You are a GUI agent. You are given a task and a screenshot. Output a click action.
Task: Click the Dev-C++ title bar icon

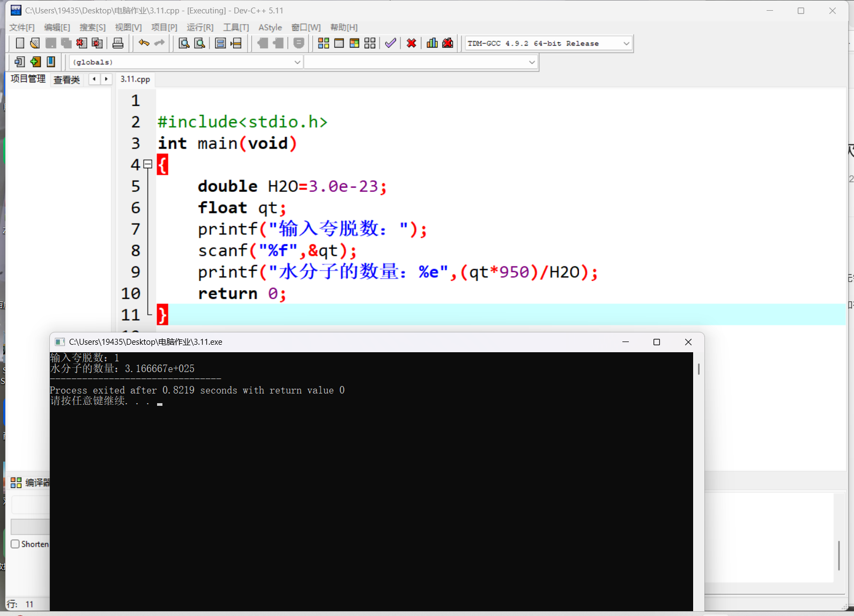(x=16, y=10)
